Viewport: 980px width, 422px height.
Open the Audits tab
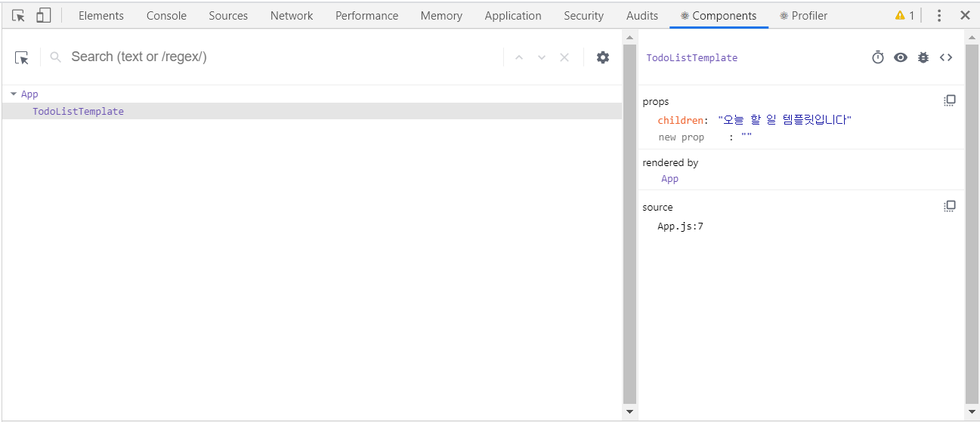pyautogui.click(x=642, y=15)
